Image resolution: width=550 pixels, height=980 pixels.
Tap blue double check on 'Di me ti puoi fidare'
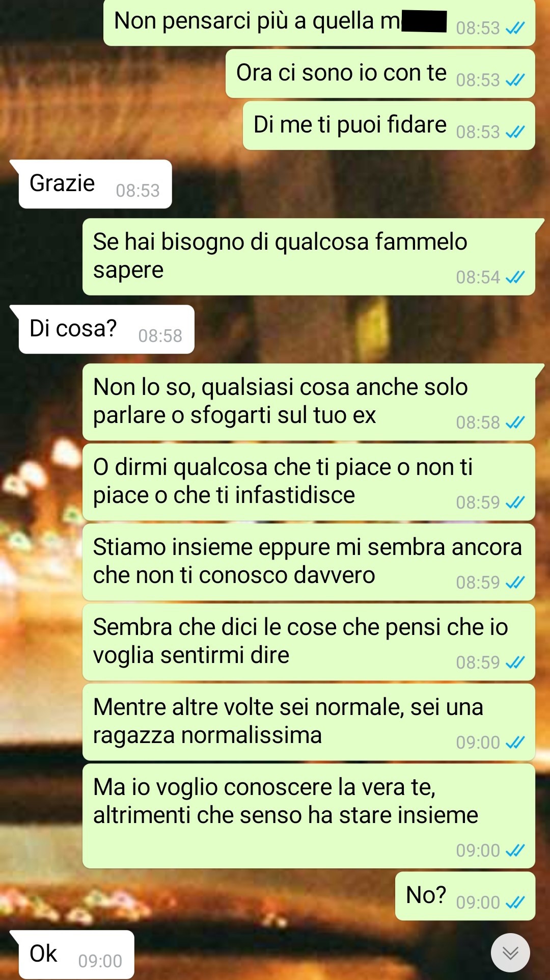tap(515, 132)
